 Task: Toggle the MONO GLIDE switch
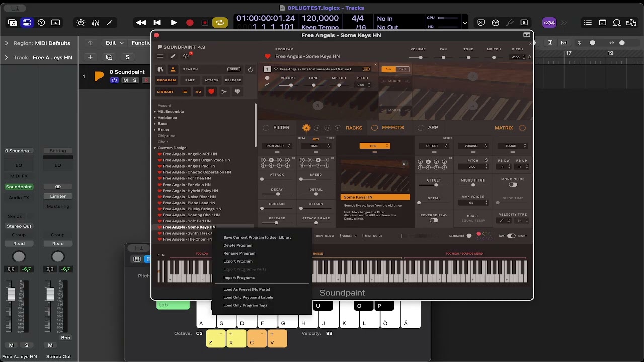coord(513,185)
